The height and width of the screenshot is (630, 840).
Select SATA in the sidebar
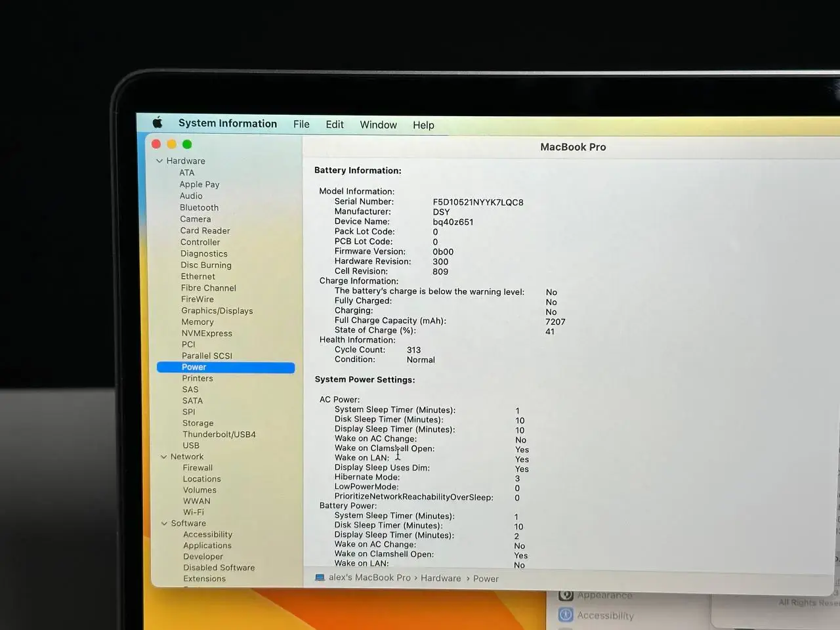(x=192, y=401)
